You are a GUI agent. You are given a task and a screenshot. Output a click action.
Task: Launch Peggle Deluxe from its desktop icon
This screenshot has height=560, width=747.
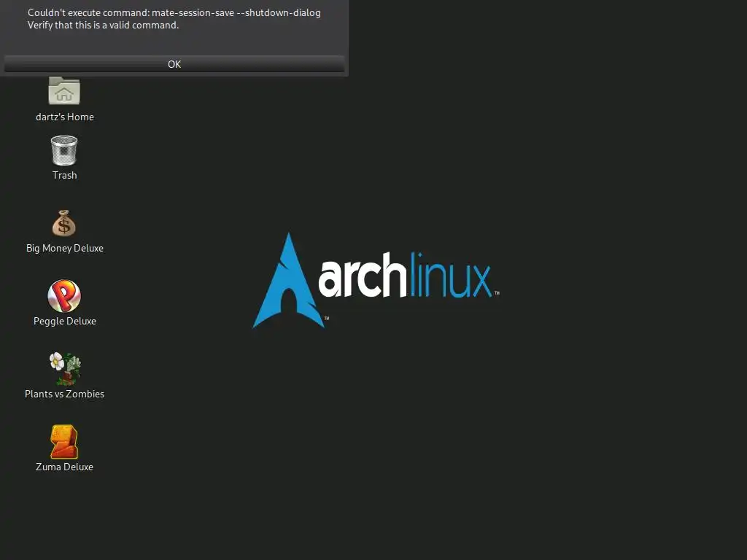64,296
